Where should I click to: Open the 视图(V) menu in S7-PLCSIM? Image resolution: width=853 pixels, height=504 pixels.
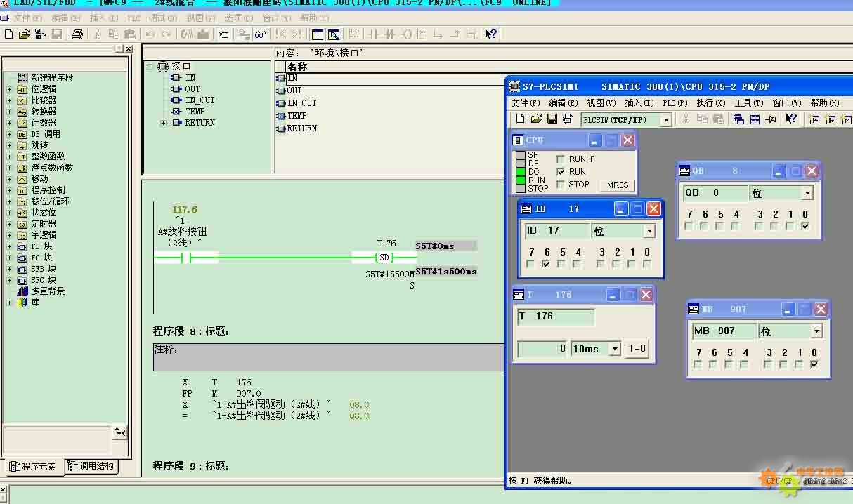(x=601, y=103)
